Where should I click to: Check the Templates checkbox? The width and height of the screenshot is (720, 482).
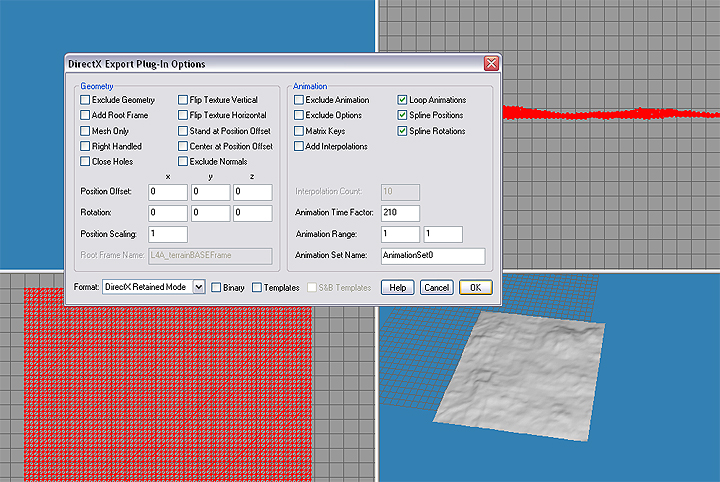(257, 287)
